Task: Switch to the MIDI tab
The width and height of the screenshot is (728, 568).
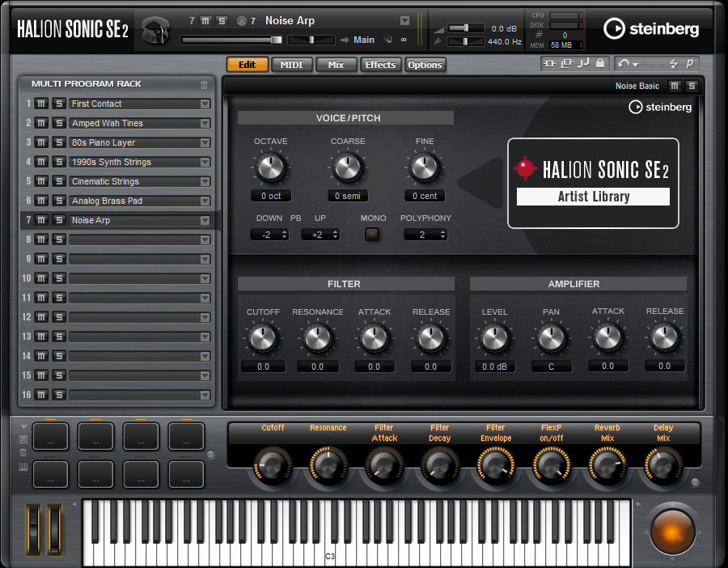Action: [291, 65]
